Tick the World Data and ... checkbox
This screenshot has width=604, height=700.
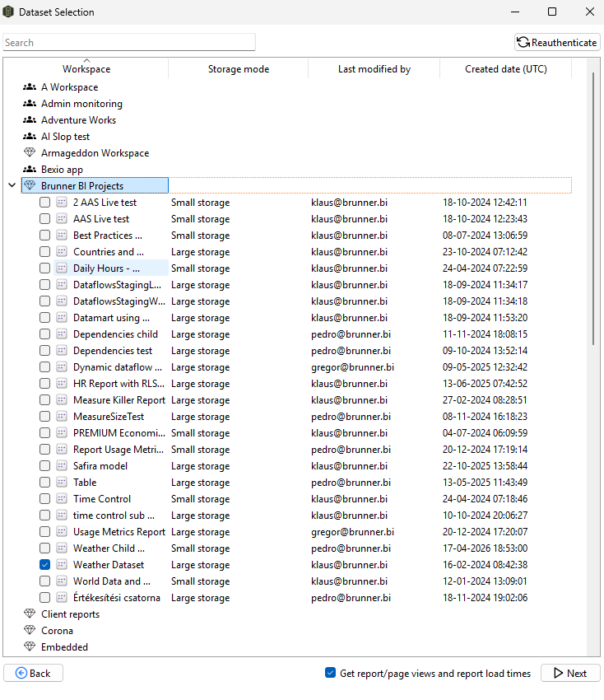[x=44, y=581]
